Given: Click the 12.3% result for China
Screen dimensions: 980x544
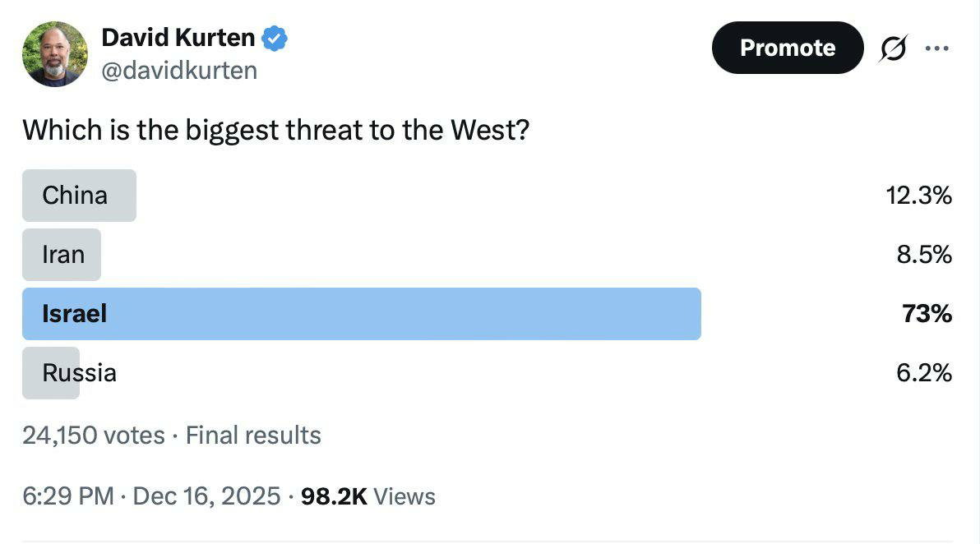Looking at the screenshot, I should (x=919, y=196).
